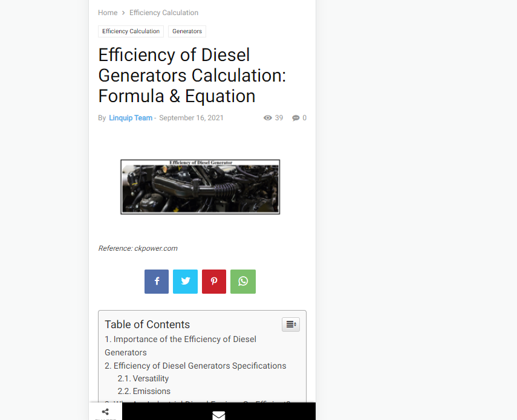The width and height of the screenshot is (517, 420).
Task: Go to Home breadcrumb
Action: pyautogui.click(x=108, y=13)
